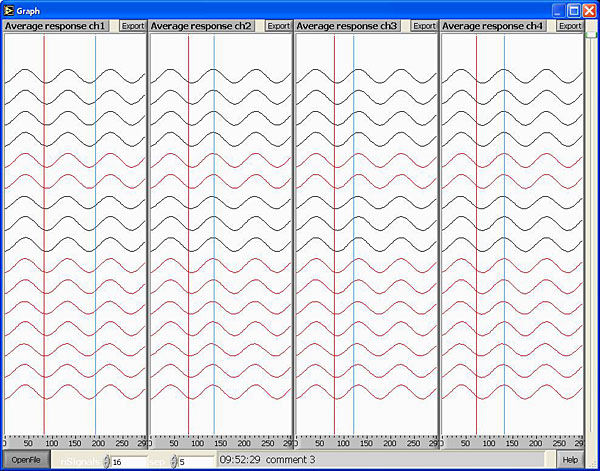Close the Graph window
Image resolution: width=600 pixels, height=471 pixels.
point(589,11)
